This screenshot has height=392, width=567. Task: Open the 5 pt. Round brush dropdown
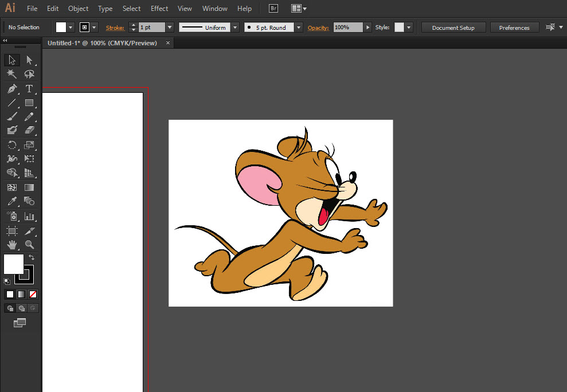point(299,28)
